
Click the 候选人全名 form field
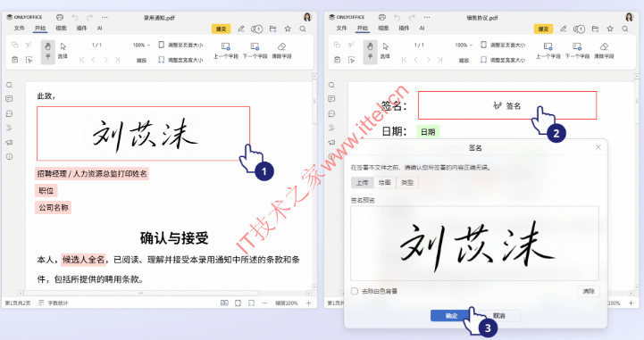[x=83, y=260]
